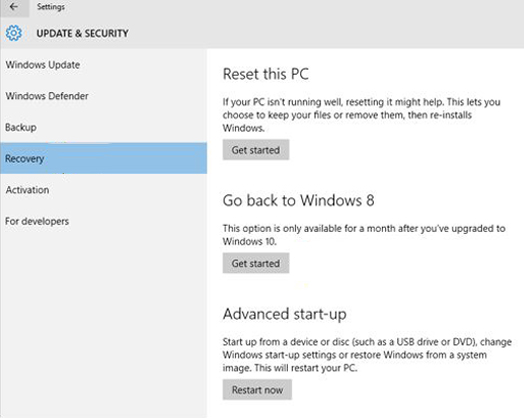Click the Restart now button
The height and width of the screenshot is (418, 524).
(257, 390)
